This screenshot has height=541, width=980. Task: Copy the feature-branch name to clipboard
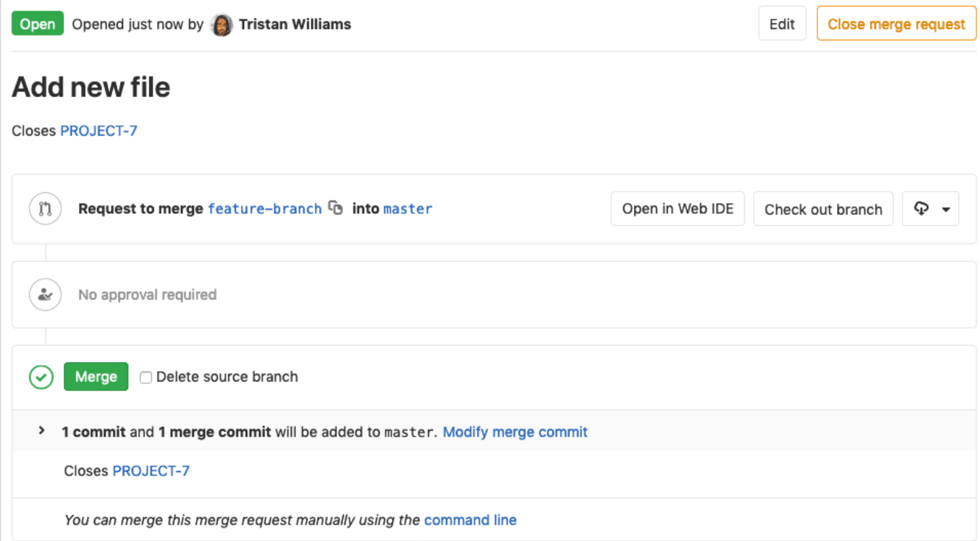(x=334, y=209)
